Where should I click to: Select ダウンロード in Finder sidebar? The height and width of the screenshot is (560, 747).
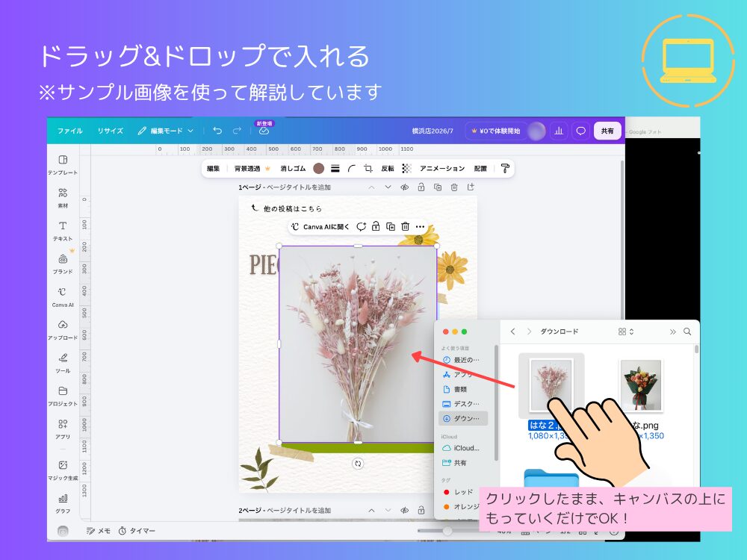coord(463,419)
